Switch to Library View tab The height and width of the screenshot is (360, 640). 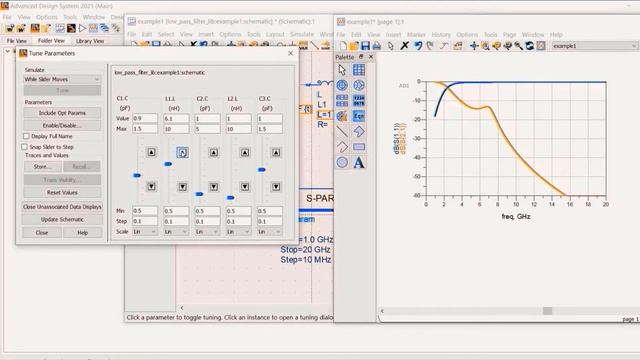tap(90, 41)
